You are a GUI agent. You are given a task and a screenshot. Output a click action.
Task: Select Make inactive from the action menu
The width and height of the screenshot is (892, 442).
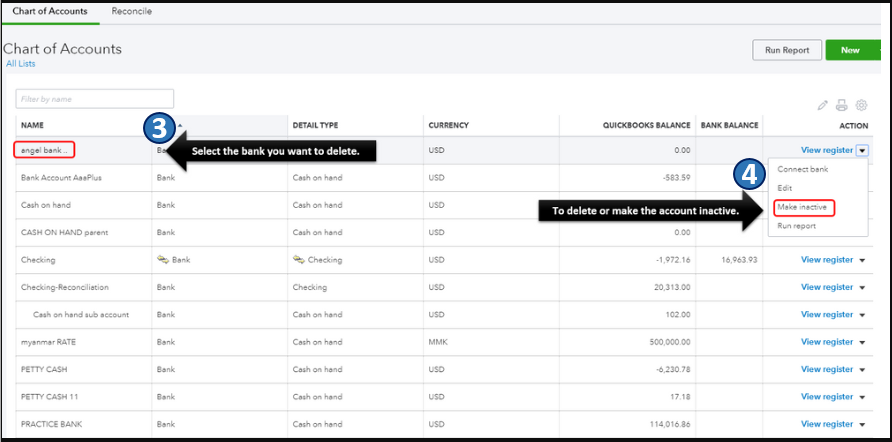coord(803,207)
